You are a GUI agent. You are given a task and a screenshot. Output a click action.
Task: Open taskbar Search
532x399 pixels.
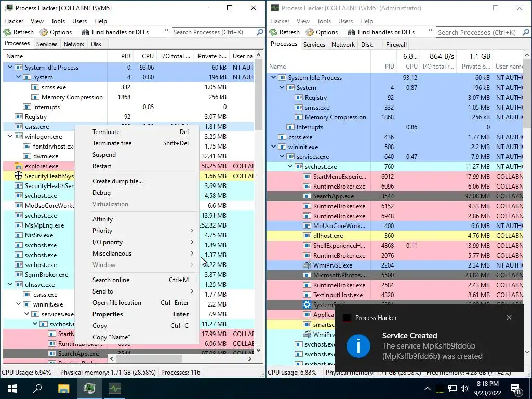pyautogui.click(x=37, y=389)
